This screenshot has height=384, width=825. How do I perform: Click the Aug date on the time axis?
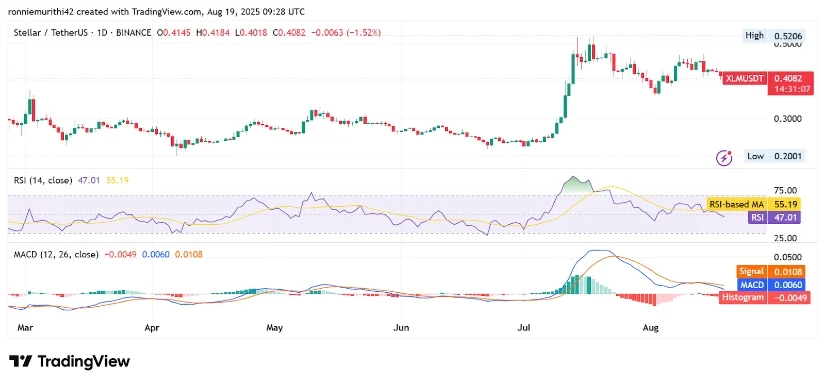click(x=651, y=328)
